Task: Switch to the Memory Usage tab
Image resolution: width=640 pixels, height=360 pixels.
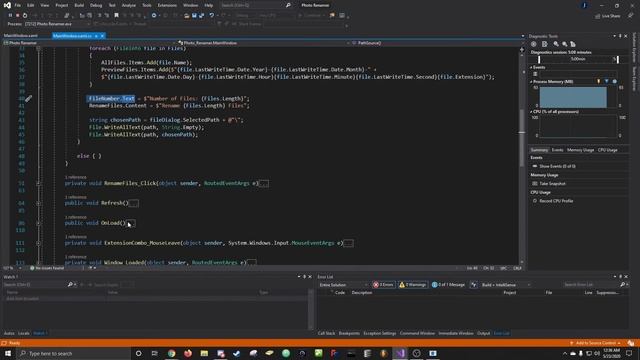Action: [x=580, y=150]
